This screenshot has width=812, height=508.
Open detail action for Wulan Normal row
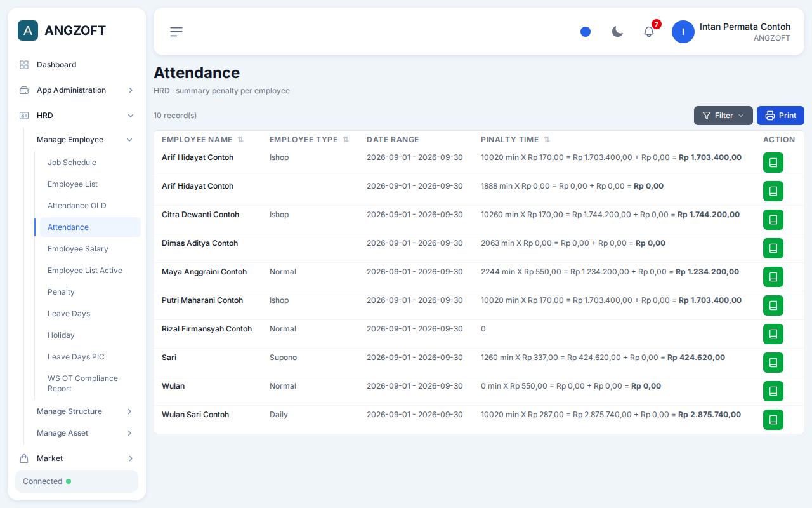tap(773, 391)
